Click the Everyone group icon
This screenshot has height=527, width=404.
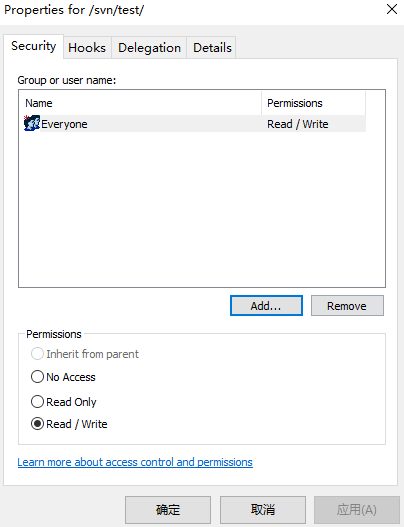click(32, 123)
